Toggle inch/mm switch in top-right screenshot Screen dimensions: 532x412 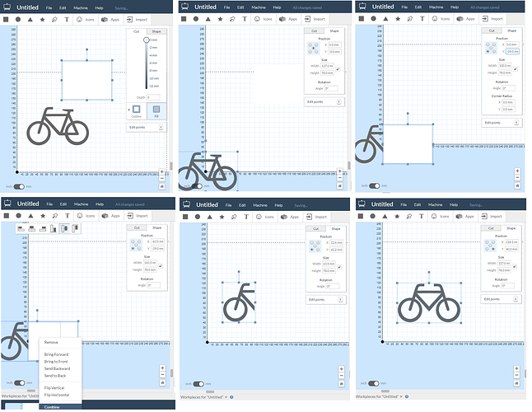pos(375,185)
